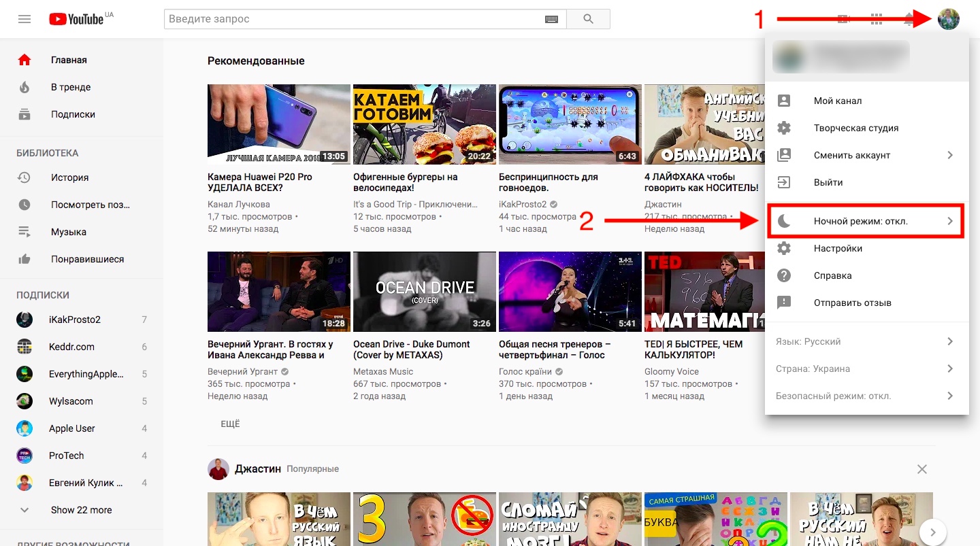Click the Ночной режим moon icon
This screenshot has width=980, height=546.
(x=784, y=221)
